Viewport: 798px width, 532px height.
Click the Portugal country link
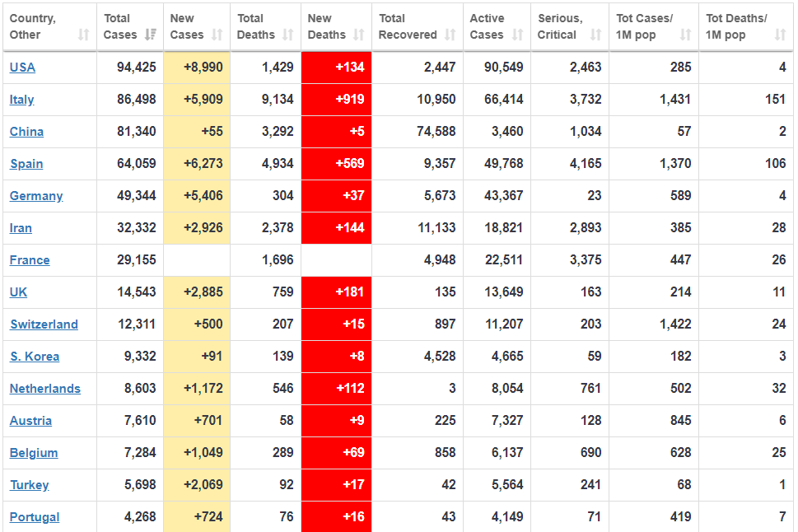click(35, 517)
